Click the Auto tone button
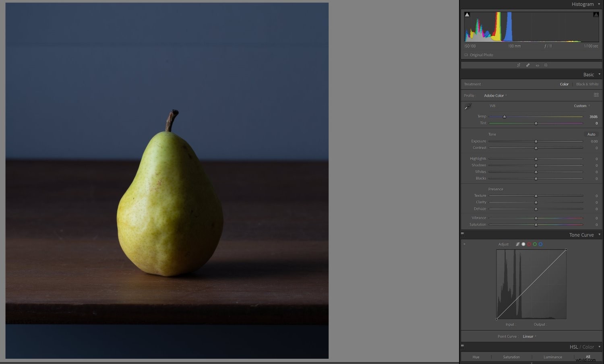The image size is (604, 364). click(591, 134)
